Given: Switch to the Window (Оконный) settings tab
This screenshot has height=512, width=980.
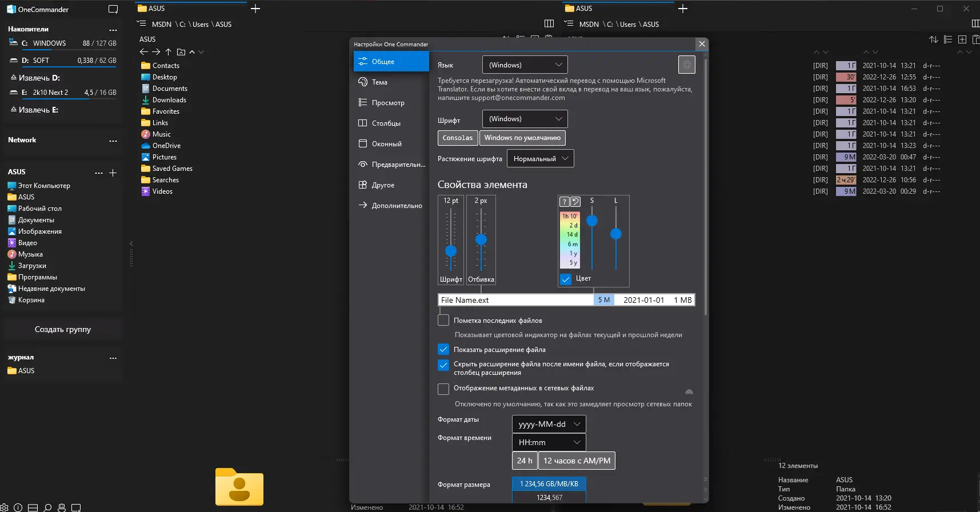Looking at the screenshot, I should tap(391, 143).
